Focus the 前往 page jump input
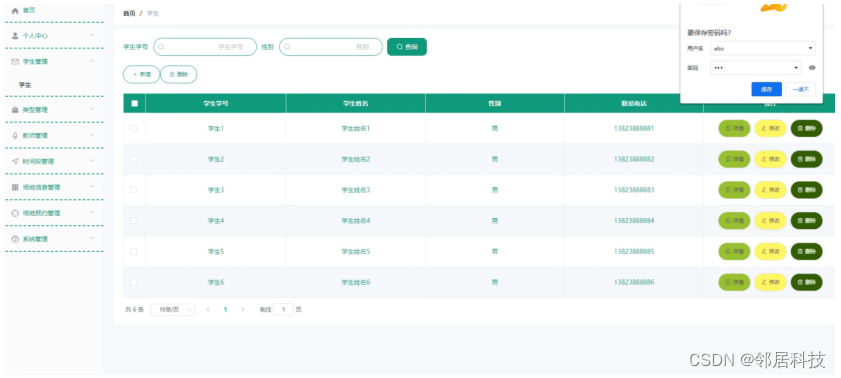Image resolution: width=841 pixels, height=378 pixels. click(x=284, y=309)
